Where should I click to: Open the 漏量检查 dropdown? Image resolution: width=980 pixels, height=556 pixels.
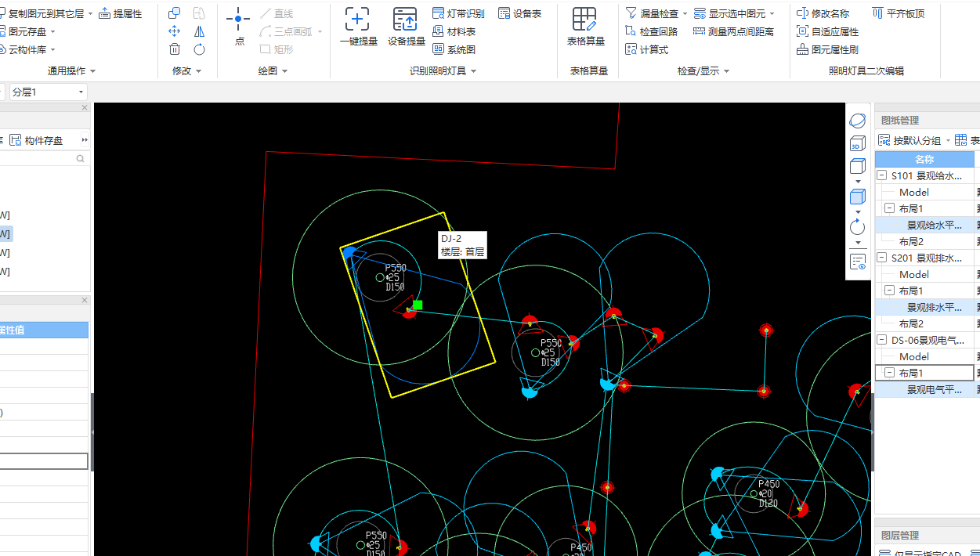[685, 14]
